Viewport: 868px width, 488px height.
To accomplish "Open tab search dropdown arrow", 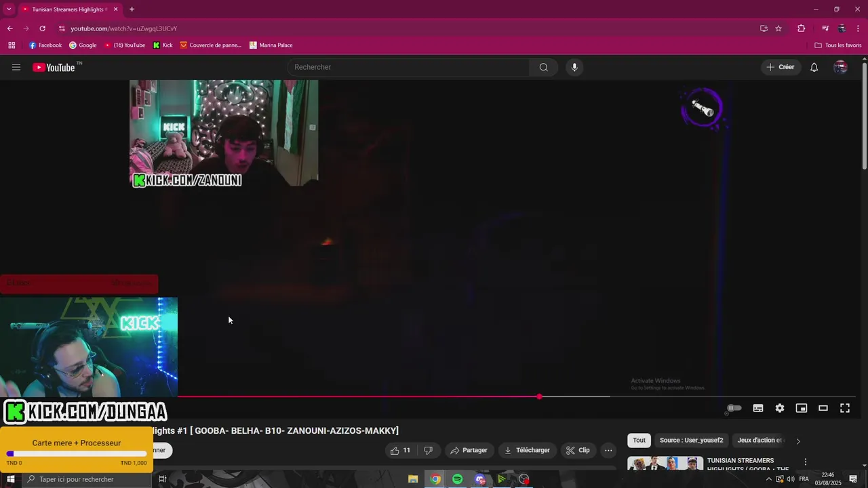I will point(9,9).
